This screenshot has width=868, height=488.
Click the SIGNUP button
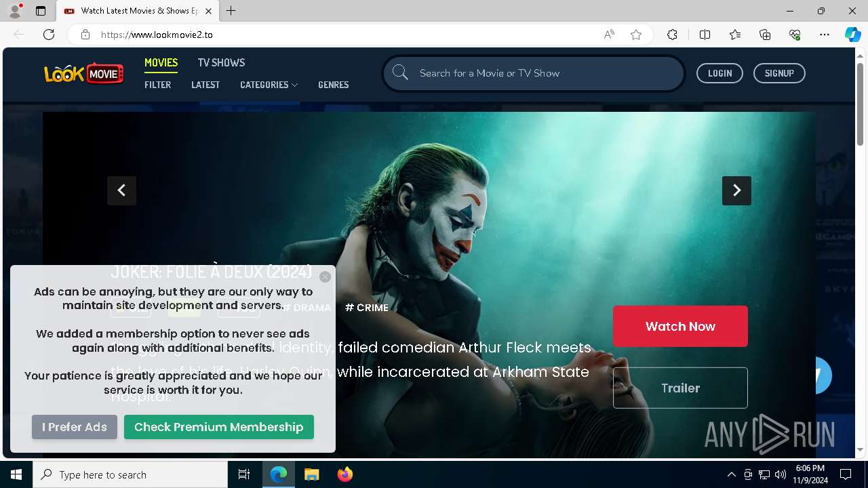tap(779, 73)
